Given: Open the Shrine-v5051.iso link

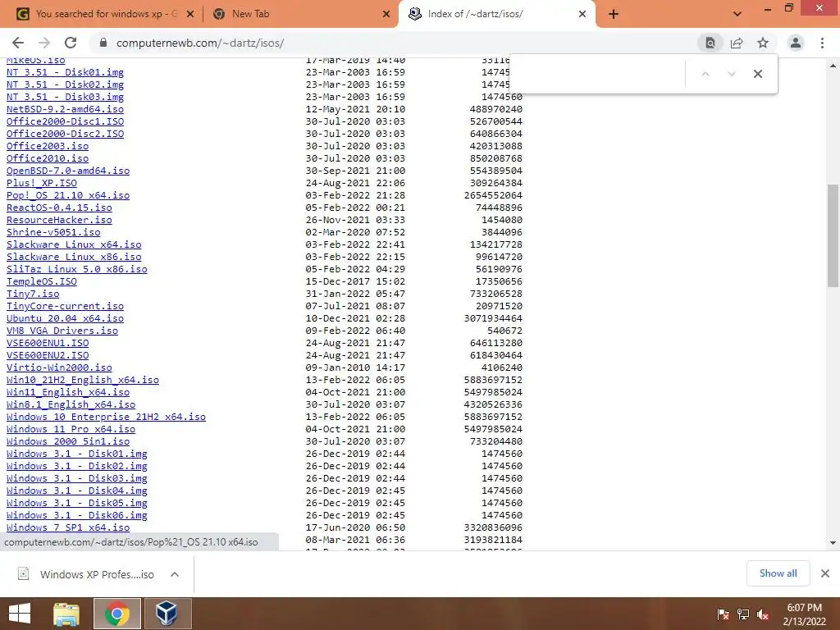Looking at the screenshot, I should pos(53,232).
